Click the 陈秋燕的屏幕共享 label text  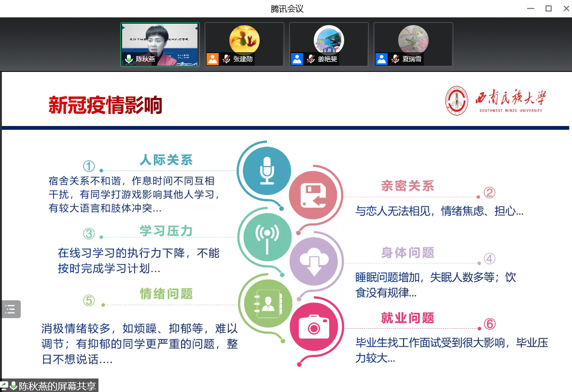57,386
